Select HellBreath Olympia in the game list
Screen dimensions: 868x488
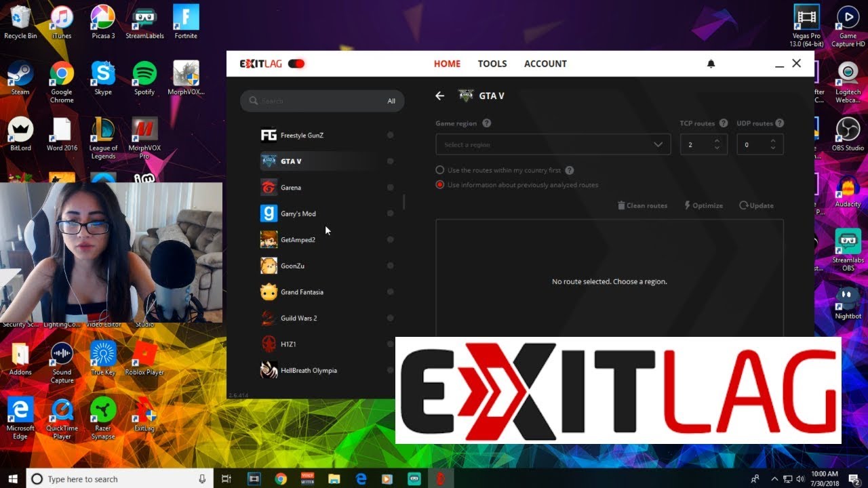(x=327, y=370)
